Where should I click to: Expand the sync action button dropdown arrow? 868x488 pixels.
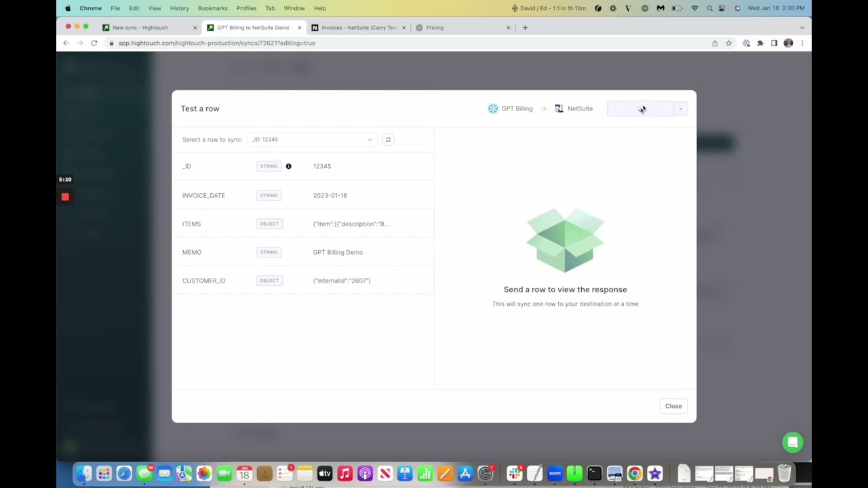(681, 108)
